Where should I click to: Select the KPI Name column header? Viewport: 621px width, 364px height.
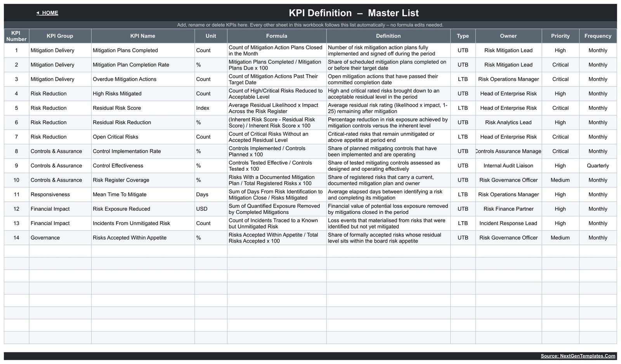(x=143, y=36)
